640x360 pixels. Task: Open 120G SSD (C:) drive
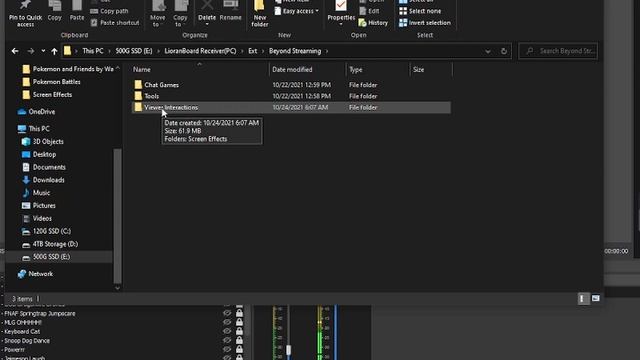point(47,231)
